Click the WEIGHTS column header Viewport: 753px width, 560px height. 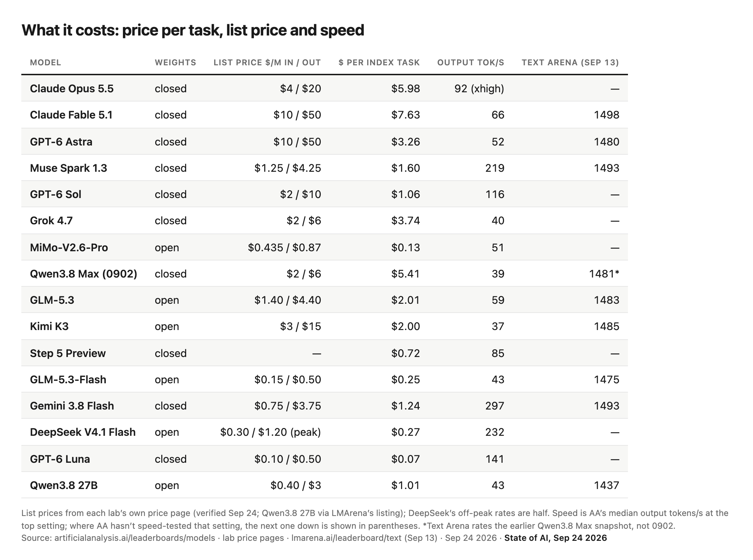(175, 62)
